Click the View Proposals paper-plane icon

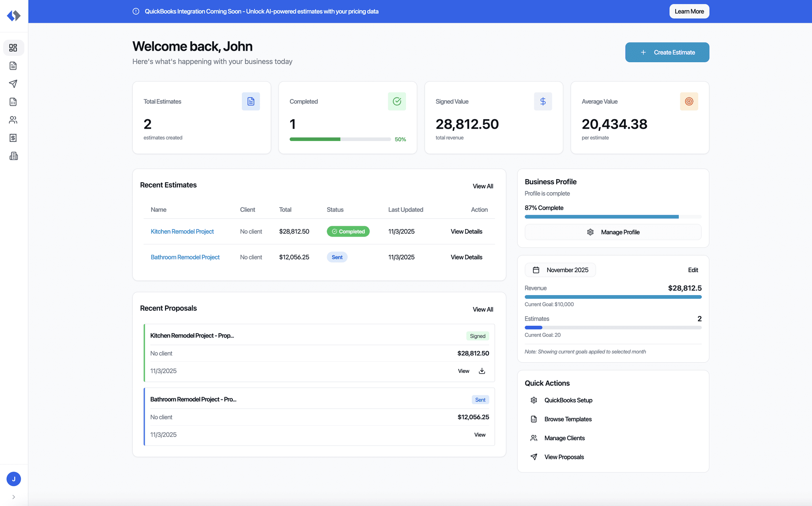[534, 457]
